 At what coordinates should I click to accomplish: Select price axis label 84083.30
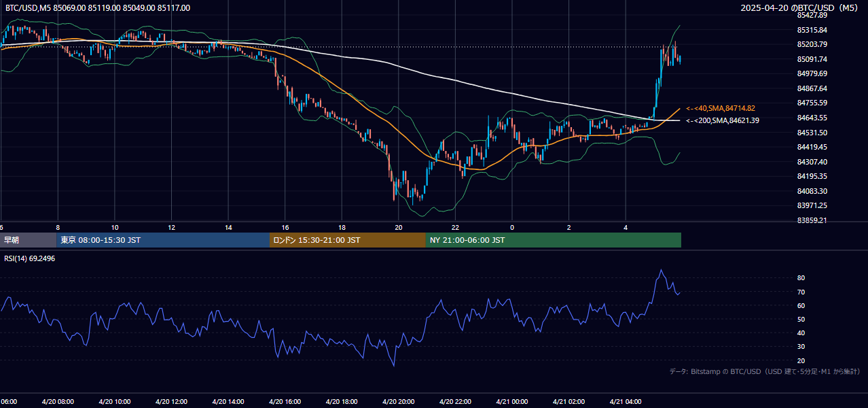[812, 191]
